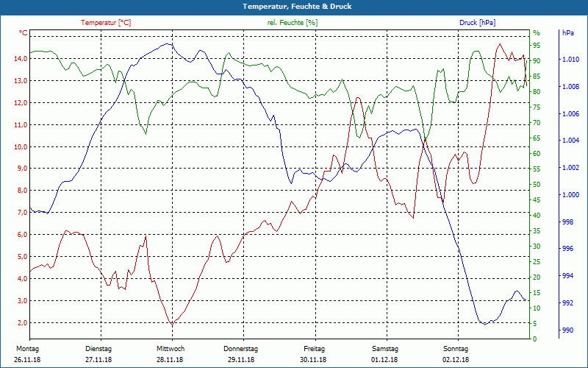The height and width of the screenshot is (368, 588).
Task: Click the "994" pressure axis value
Action: pos(567,276)
